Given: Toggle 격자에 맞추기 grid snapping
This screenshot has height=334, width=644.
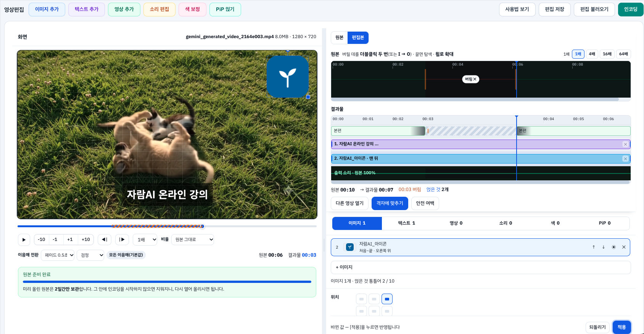Looking at the screenshot, I should [x=390, y=203].
